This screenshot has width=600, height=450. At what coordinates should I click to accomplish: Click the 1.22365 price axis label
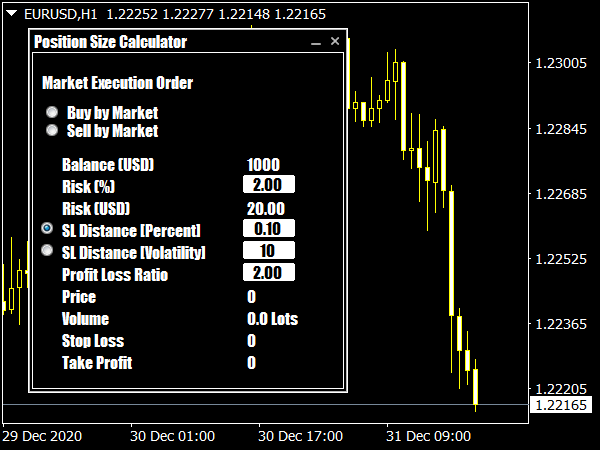(x=561, y=324)
